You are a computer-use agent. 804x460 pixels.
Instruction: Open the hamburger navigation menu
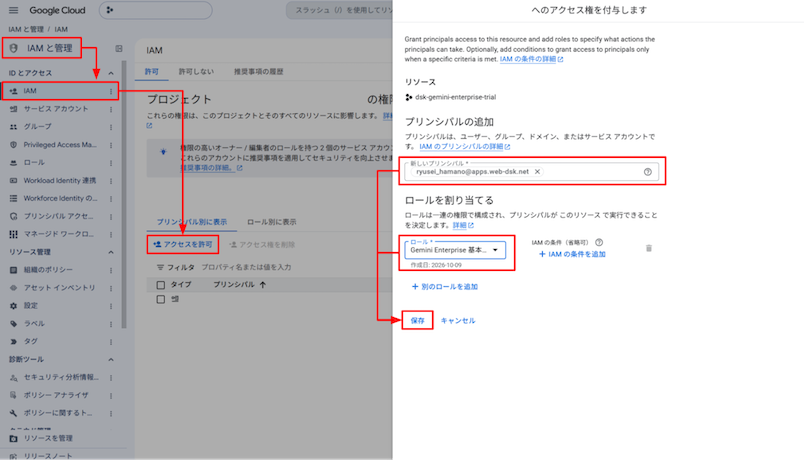point(13,10)
